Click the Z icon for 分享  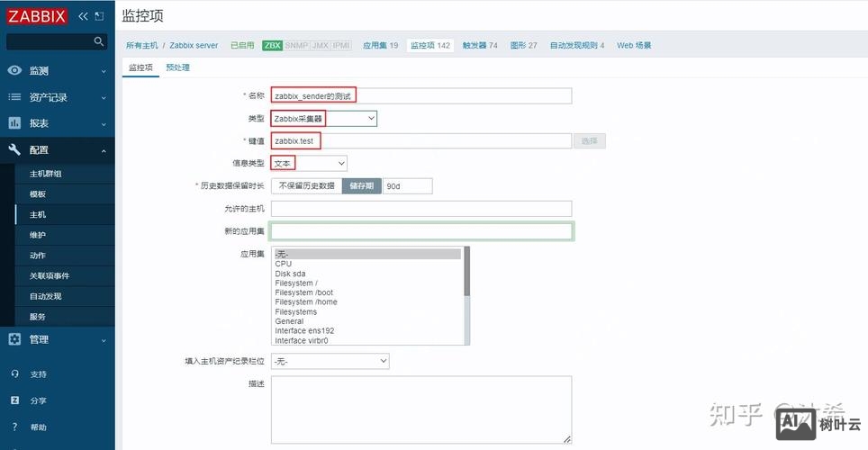coord(15,400)
